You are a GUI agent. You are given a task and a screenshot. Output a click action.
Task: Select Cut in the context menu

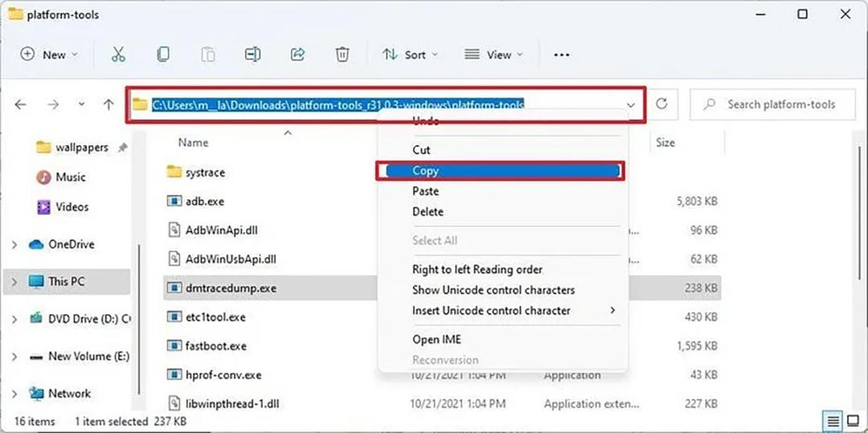pyautogui.click(x=421, y=150)
